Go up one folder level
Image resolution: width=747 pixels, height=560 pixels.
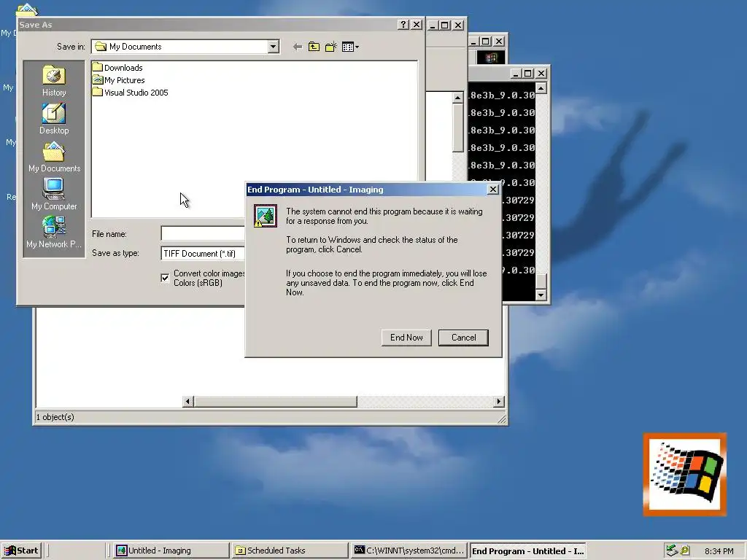click(314, 47)
